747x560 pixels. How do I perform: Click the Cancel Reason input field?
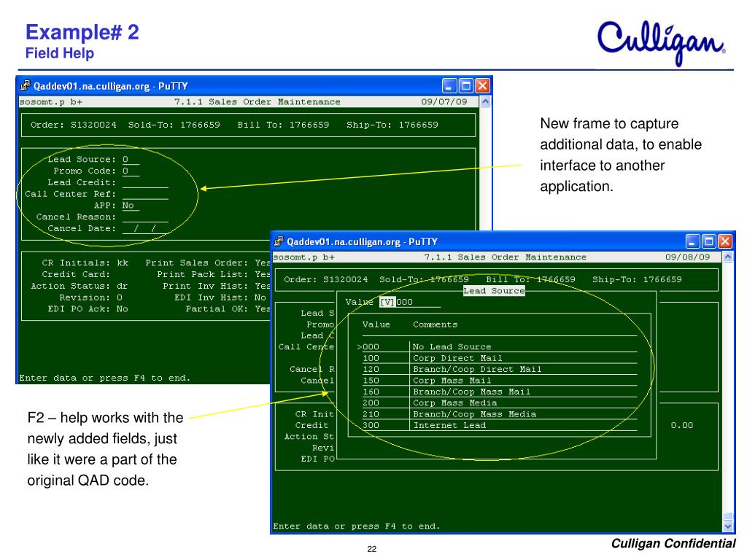click(145, 217)
